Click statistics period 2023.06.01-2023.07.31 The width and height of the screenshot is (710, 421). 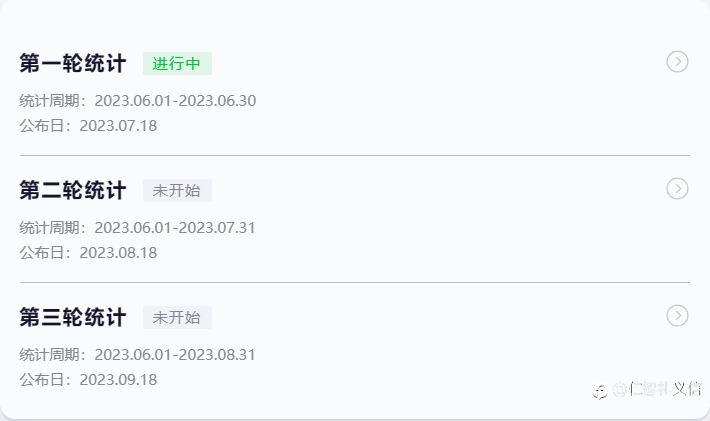[x=175, y=228]
